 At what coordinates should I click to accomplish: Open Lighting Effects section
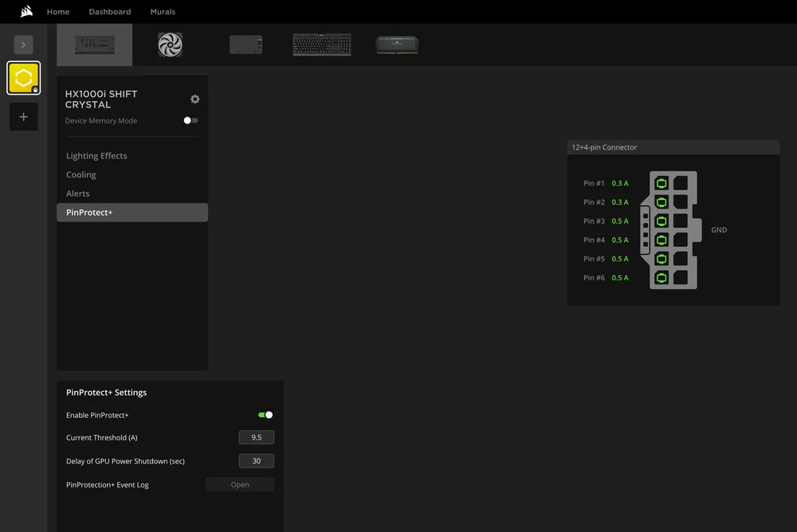pos(96,156)
